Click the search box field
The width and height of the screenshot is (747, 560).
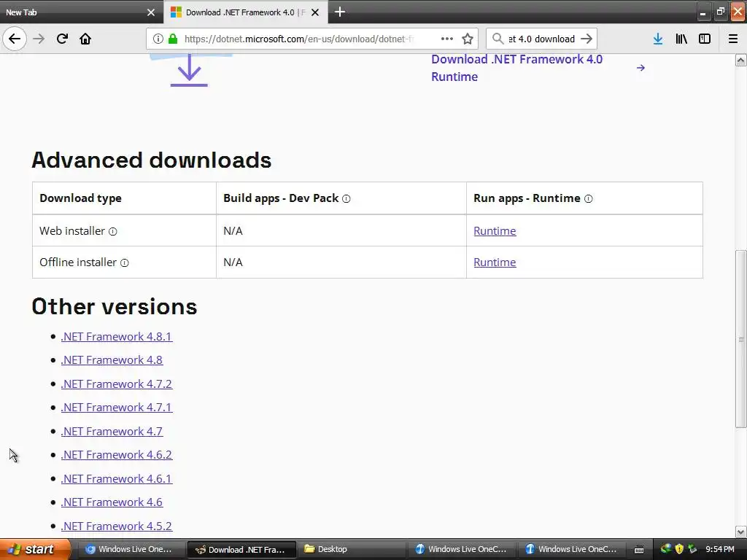point(541,39)
